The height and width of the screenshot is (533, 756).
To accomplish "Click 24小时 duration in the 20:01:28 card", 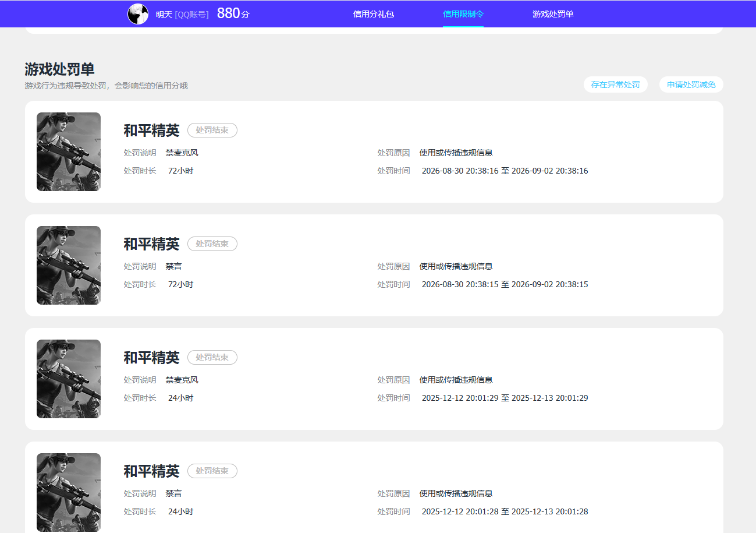I will coord(181,511).
